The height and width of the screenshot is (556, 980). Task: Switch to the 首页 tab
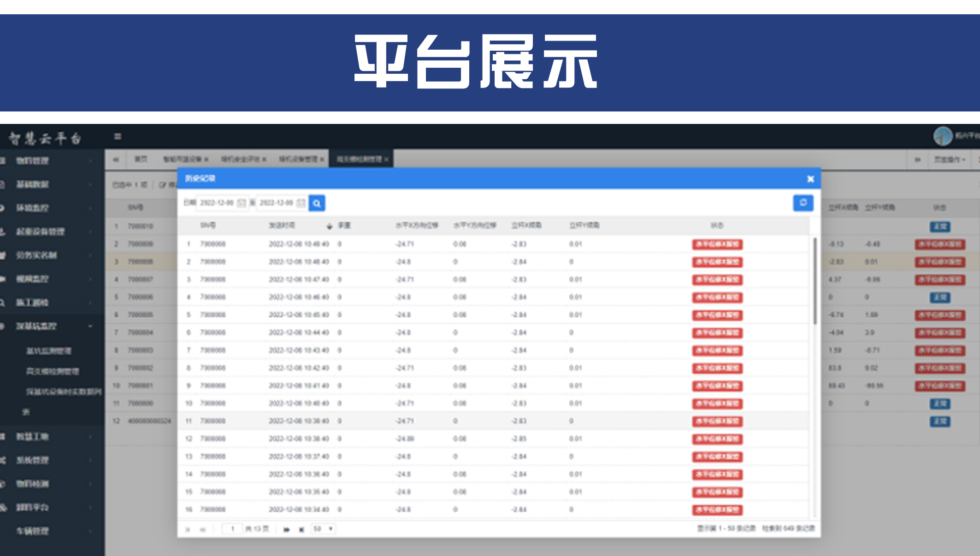coord(141,159)
